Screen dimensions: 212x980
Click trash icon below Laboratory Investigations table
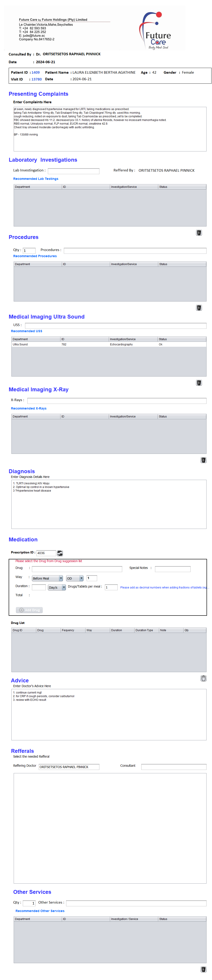click(x=199, y=233)
